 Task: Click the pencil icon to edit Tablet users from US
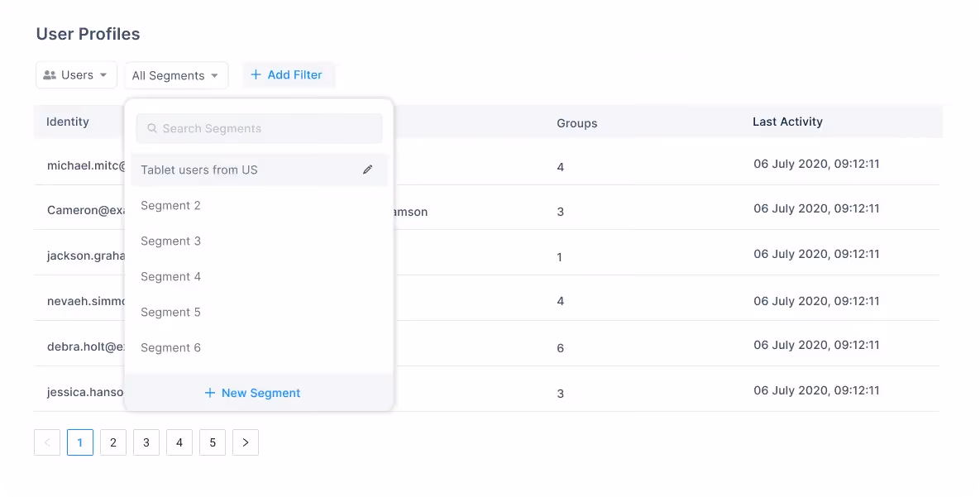click(368, 169)
